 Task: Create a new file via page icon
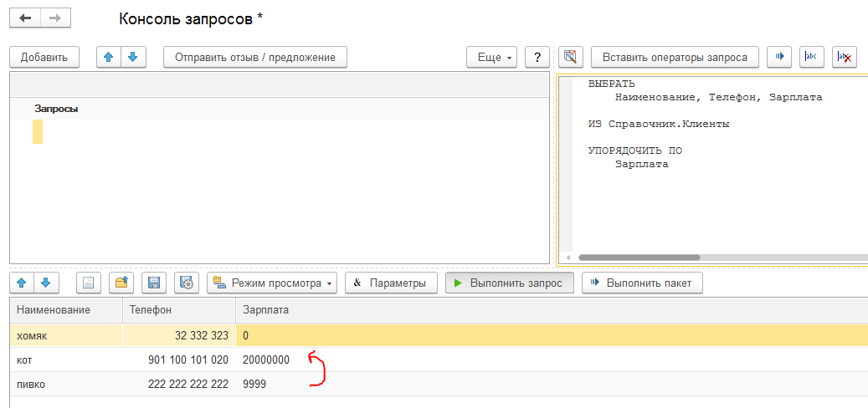pos(89,283)
